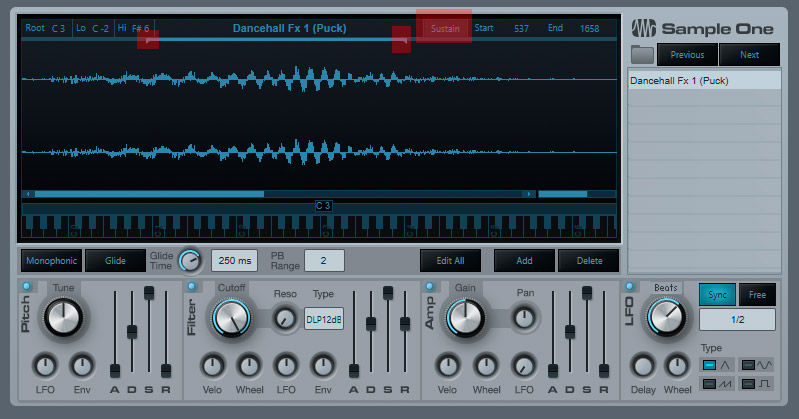Toggle the Filter section power LED
The height and width of the screenshot is (419, 799).
192,288
